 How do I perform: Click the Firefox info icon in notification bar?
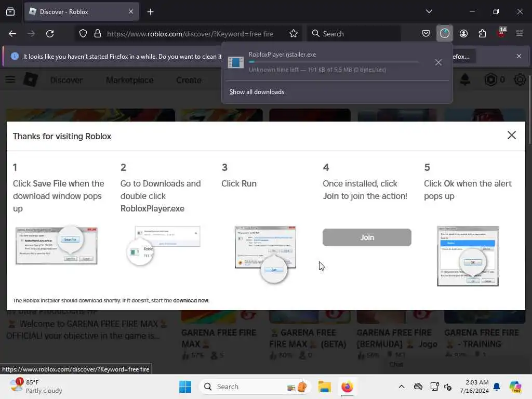15,56
